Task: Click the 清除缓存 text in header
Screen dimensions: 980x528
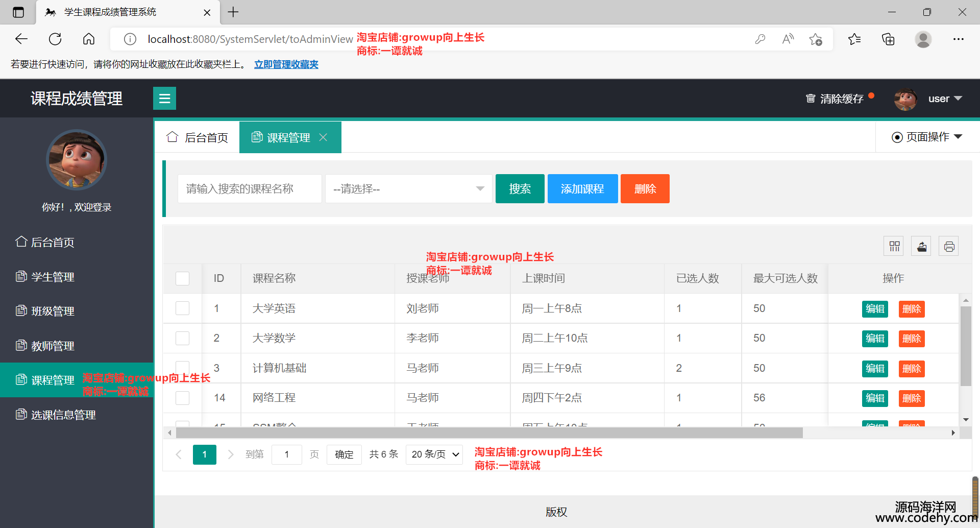Action: click(x=842, y=99)
